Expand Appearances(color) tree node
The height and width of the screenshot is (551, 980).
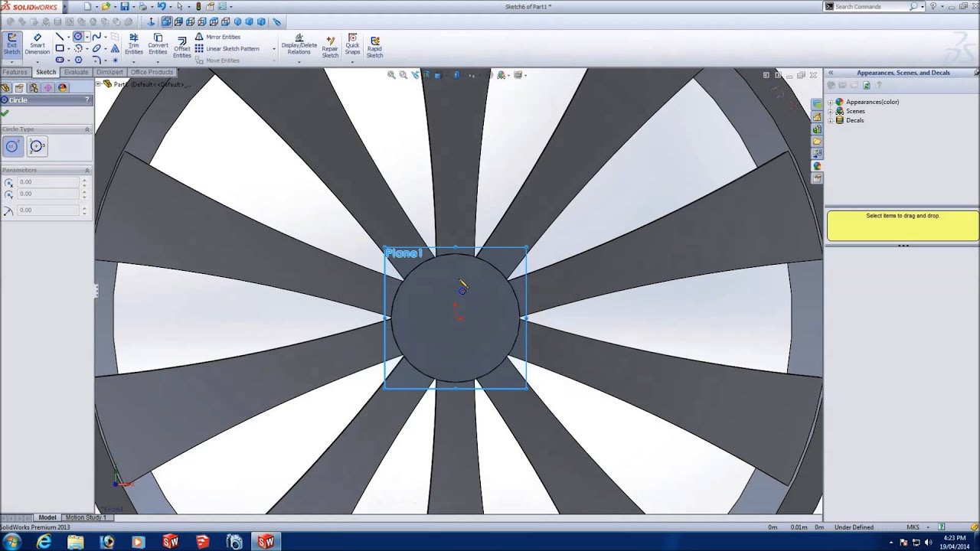tap(831, 102)
